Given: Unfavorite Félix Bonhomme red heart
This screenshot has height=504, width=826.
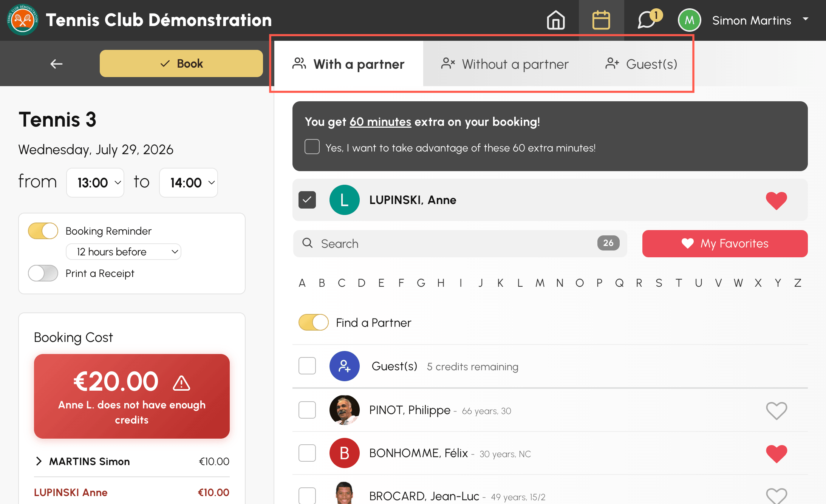Looking at the screenshot, I should click(777, 453).
